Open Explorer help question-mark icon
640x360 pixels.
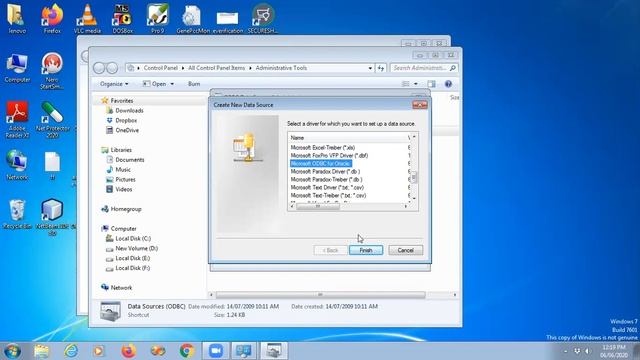[448, 84]
